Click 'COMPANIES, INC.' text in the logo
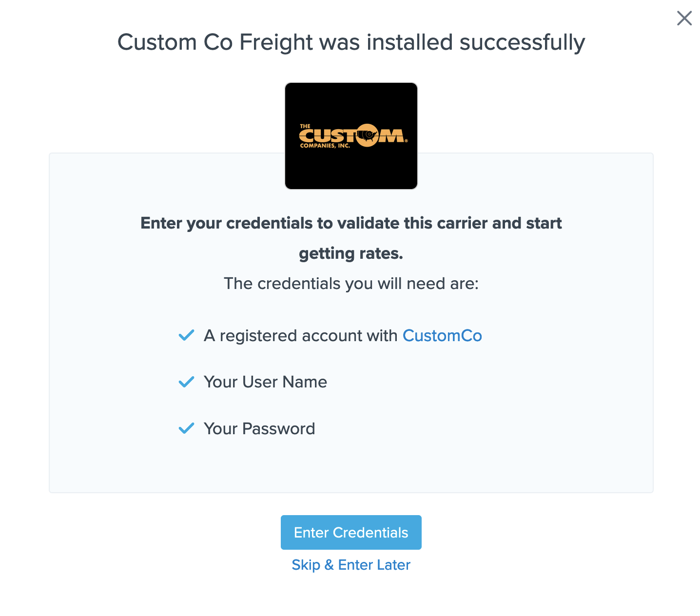 [x=325, y=146]
